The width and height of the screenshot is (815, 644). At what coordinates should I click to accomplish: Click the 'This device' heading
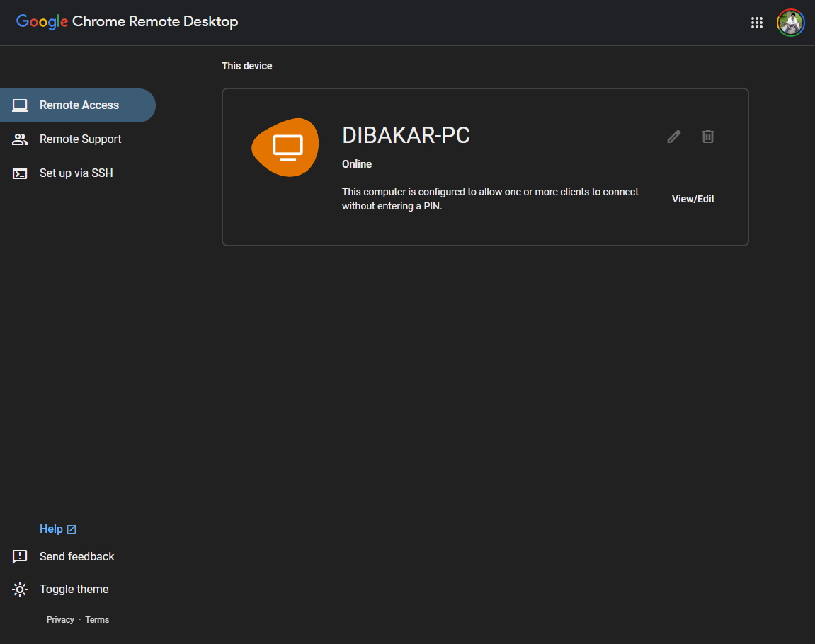tap(247, 66)
